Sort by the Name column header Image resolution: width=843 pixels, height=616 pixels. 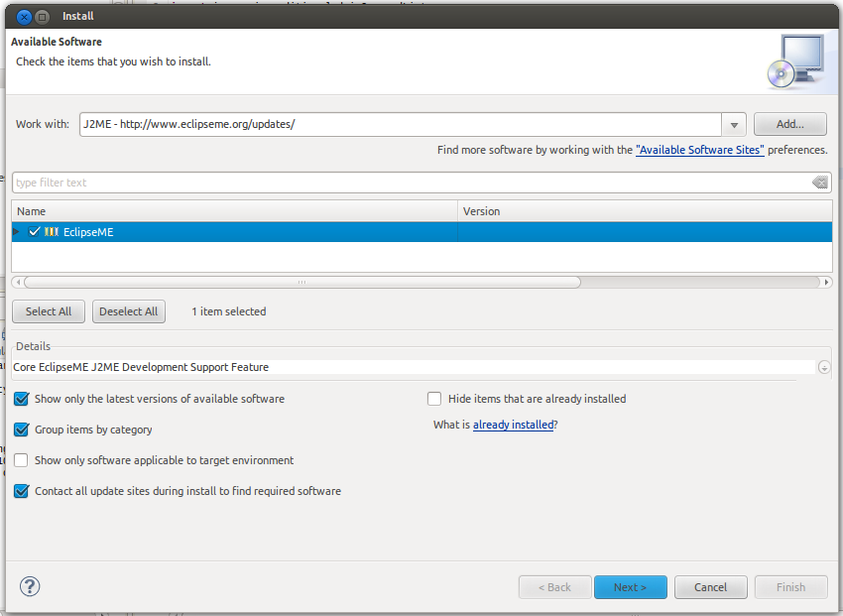234,211
